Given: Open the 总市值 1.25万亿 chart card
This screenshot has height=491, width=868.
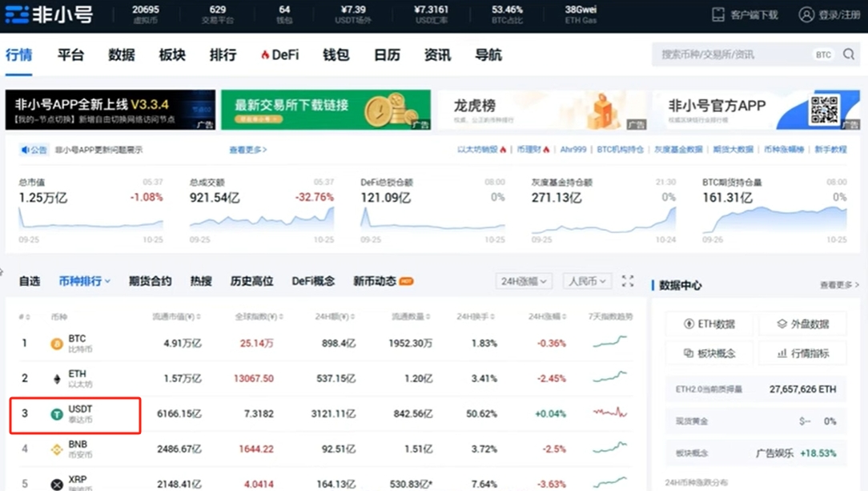Looking at the screenshot, I should pyautogui.click(x=90, y=211).
